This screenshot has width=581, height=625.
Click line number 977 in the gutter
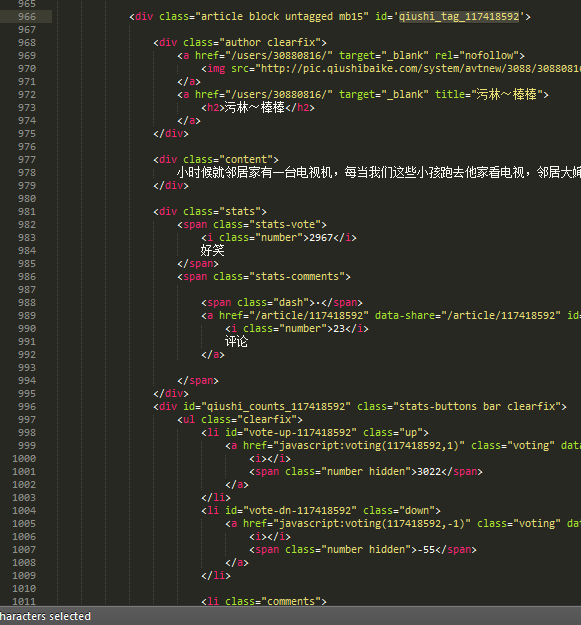click(x=27, y=159)
